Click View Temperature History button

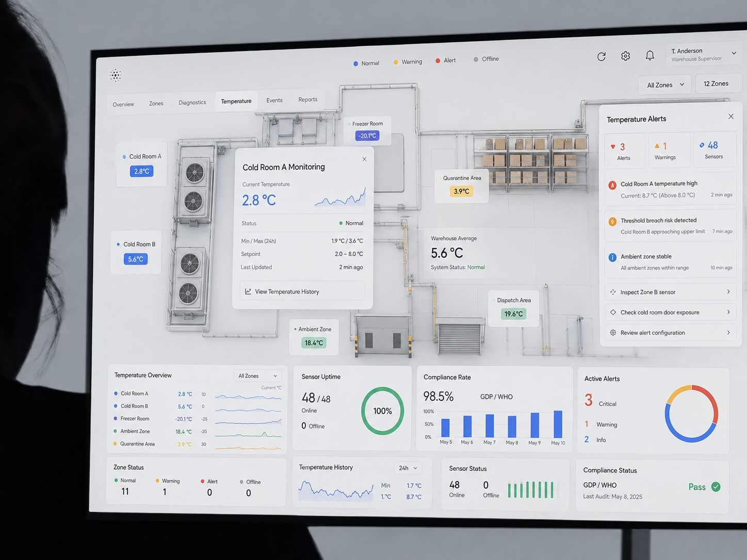[x=302, y=291]
